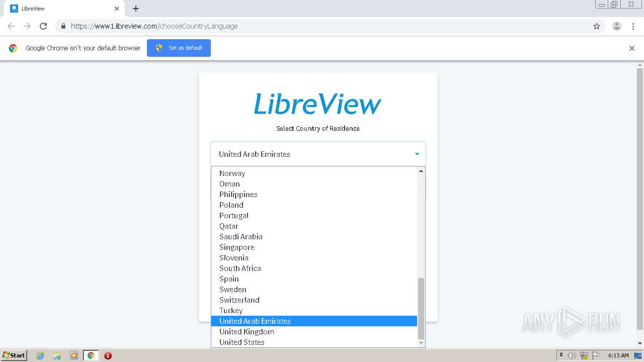This screenshot has width=644, height=362.
Task: Choose Portugal from the dropdown
Action: pyautogui.click(x=314, y=216)
